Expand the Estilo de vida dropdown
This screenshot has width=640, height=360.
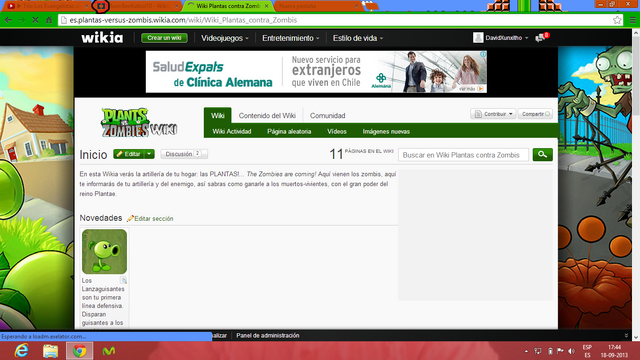[x=358, y=38]
